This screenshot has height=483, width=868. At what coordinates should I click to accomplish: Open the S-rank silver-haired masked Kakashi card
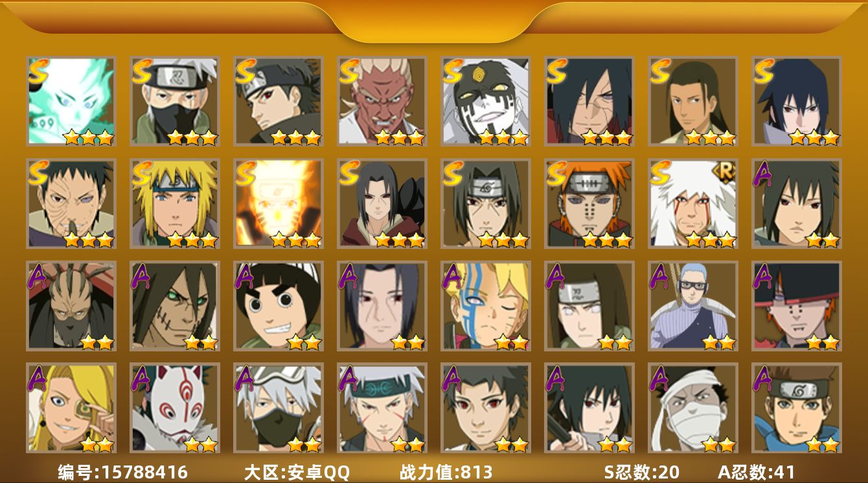[174, 101]
